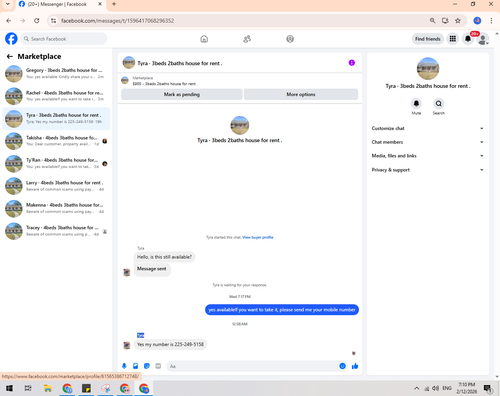Viewport: 500px width, 396px height.
Task: View site information icon in address bar
Action: (53, 21)
